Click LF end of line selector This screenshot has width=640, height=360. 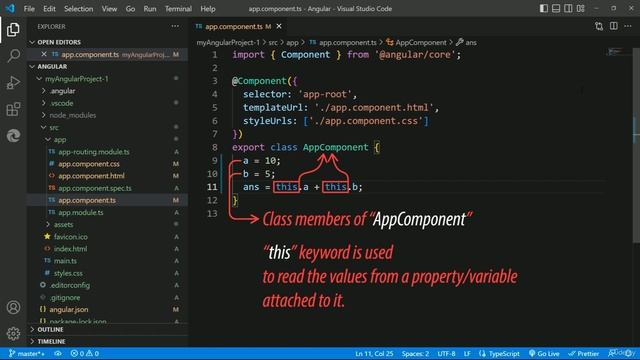click(467, 353)
